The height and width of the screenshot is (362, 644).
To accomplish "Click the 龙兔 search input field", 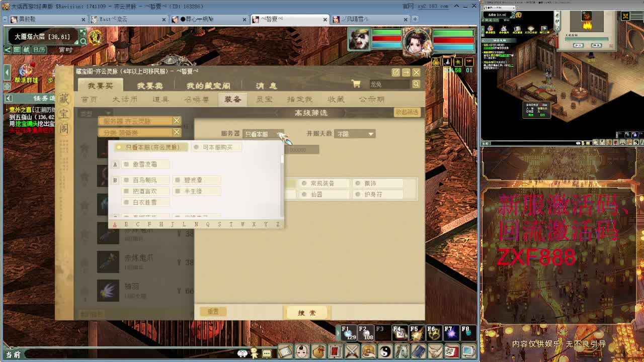I will (x=389, y=84).
